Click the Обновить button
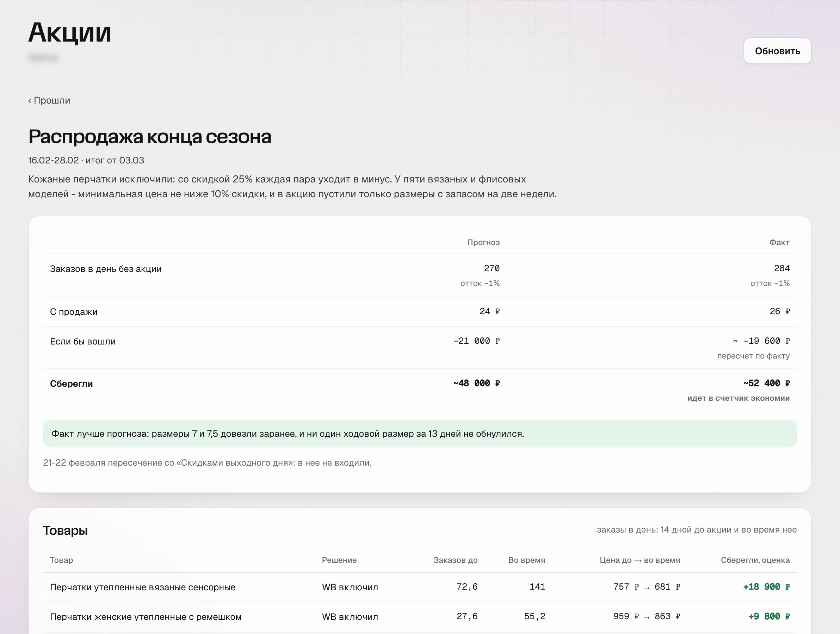The image size is (840, 634). tap(777, 51)
